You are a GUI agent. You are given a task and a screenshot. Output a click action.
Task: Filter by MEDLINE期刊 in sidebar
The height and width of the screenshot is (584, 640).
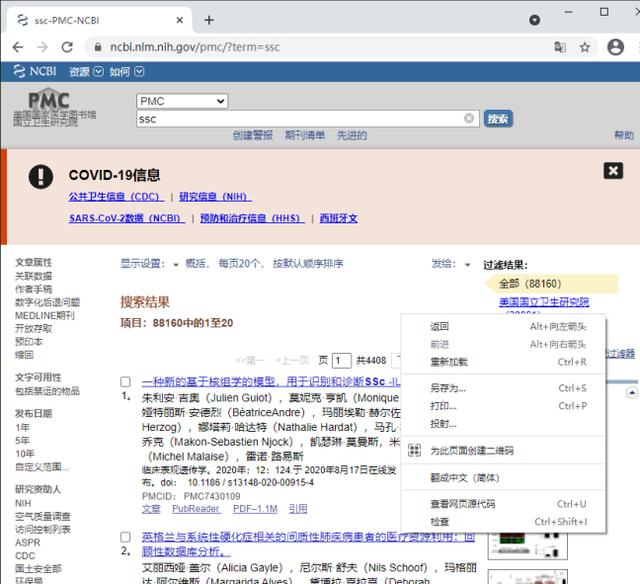coord(45,315)
